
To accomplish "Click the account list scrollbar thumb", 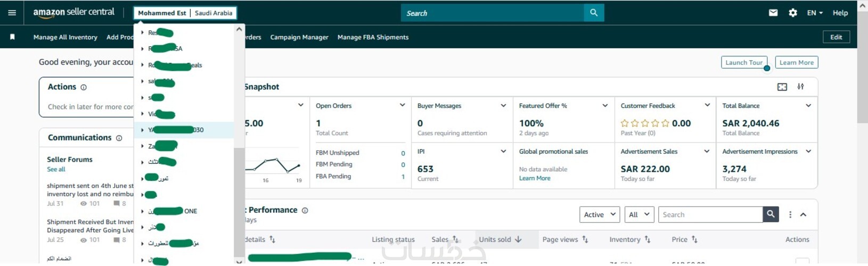I will point(239,202).
